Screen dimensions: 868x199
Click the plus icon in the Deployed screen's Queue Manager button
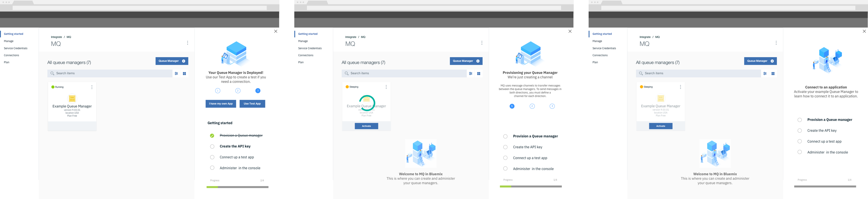coord(184,61)
